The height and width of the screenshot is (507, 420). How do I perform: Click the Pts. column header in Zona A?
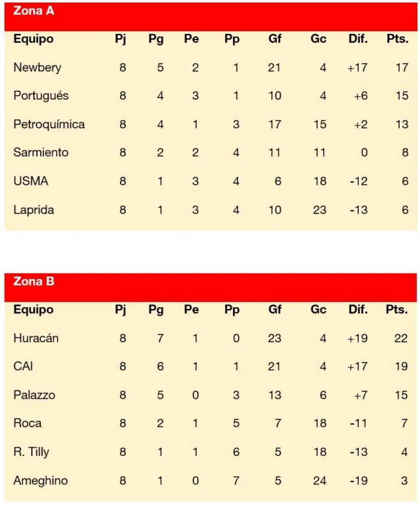(x=398, y=39)
